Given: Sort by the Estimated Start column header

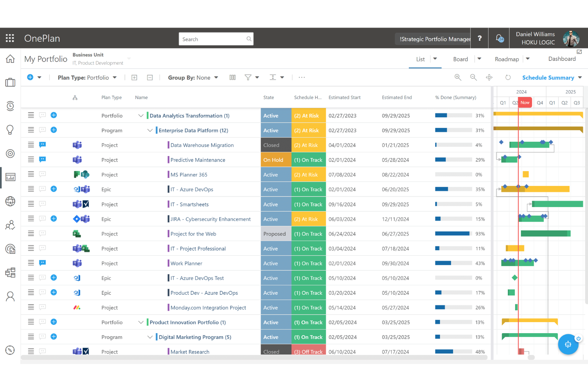Looking at the screenshot, I should [x=344, y=97].
